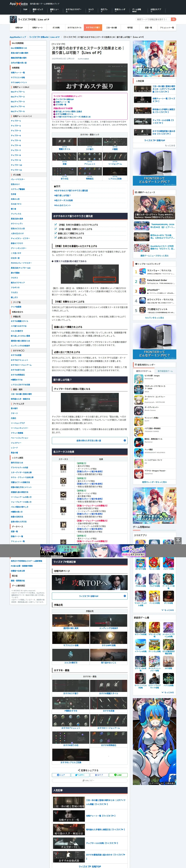Share the article on LINE
Viewport: 186px width, 868px height.
click(118, 775)
